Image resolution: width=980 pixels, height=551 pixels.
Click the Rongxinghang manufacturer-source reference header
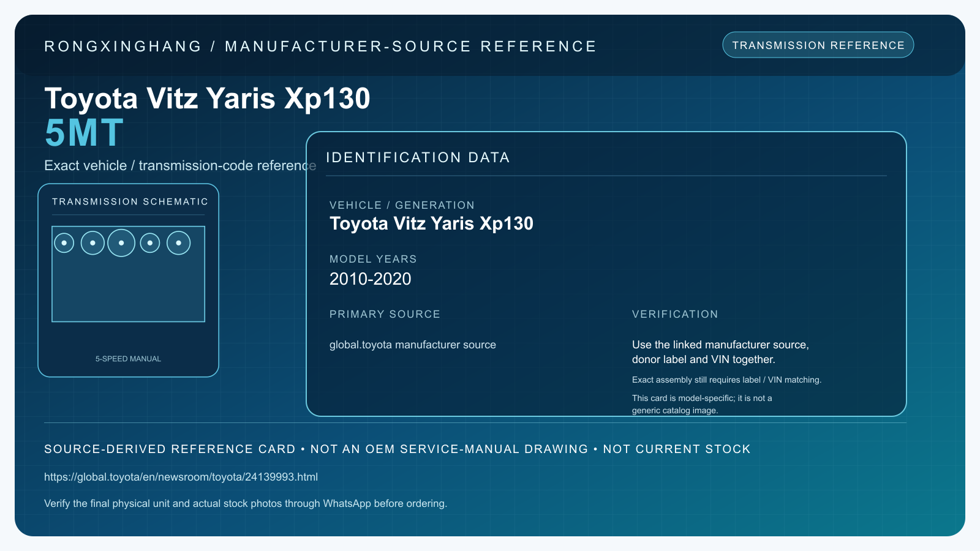(320, 47)
